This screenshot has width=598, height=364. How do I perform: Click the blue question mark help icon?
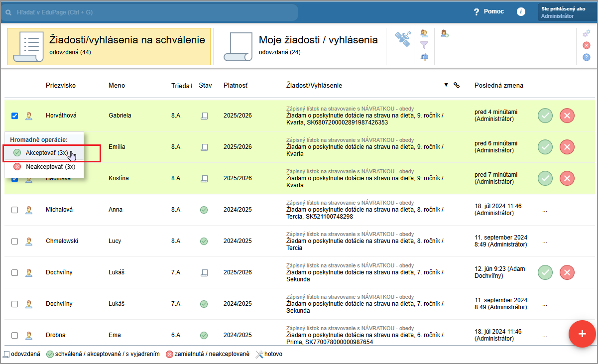(586, 57)
